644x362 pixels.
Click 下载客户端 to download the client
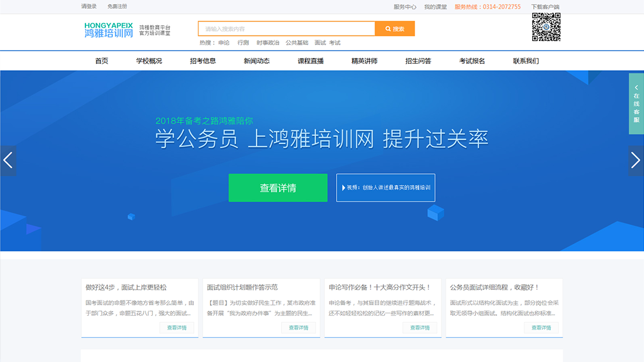click(546, 6)
